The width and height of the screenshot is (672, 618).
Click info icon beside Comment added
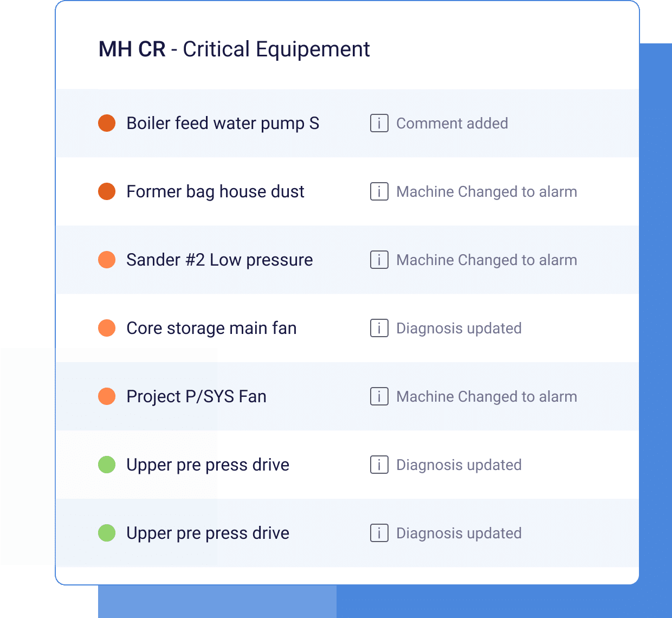point(379,124)
